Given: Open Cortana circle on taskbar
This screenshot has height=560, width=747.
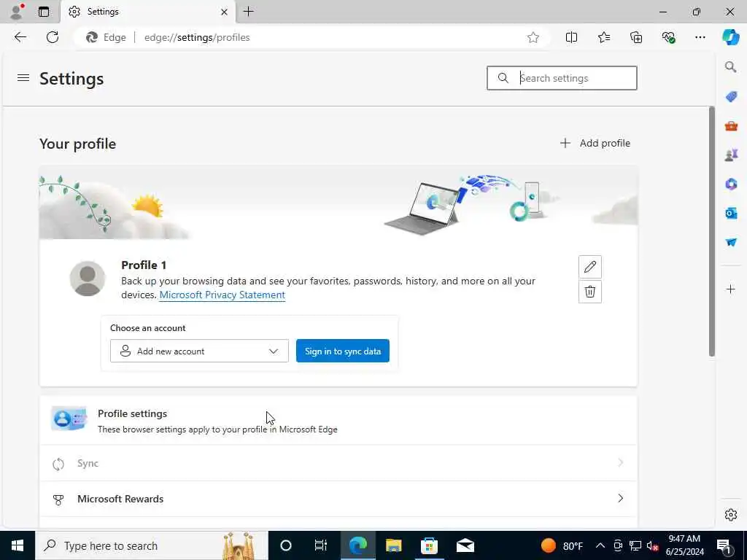Looking at the screenshot, I should [x=286, y=545].
